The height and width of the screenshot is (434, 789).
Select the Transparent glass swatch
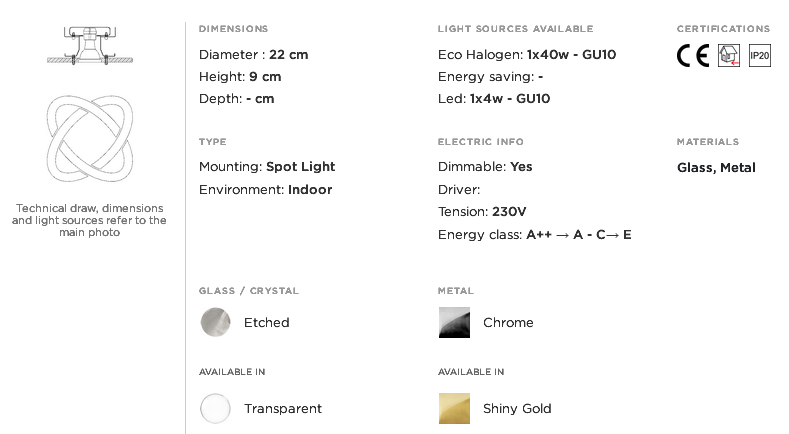(x=215, y=408)
